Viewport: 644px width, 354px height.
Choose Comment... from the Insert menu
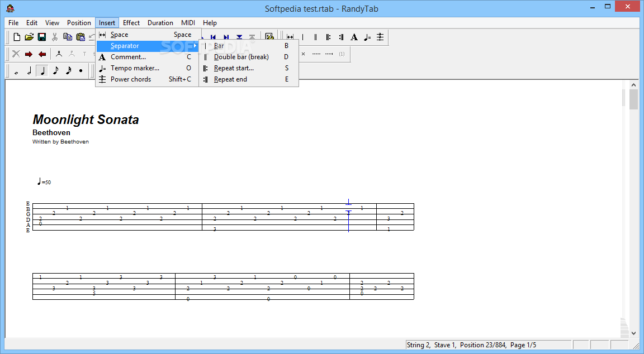(148, 57)
